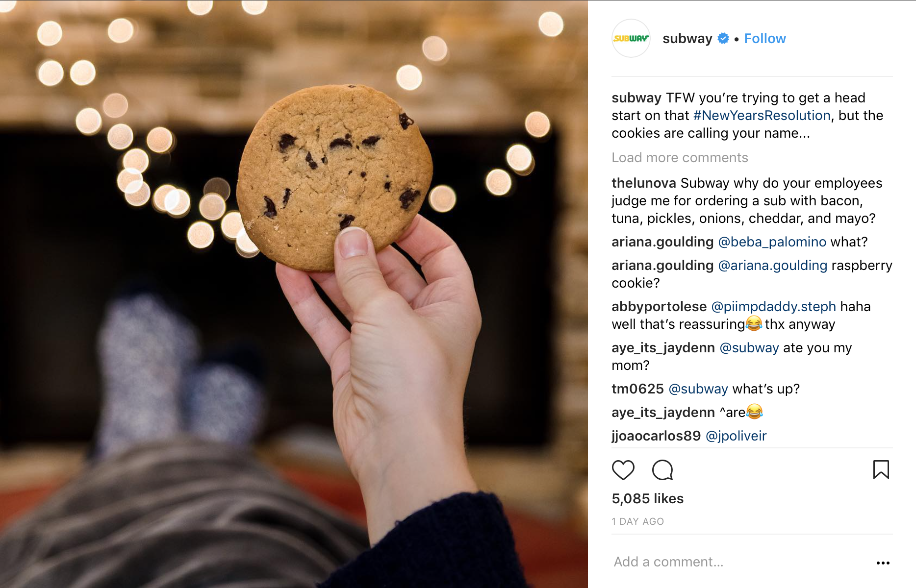Open the @piimpdaddy.steph mention
Screen dimensions: 916x588
coord(773,306)
